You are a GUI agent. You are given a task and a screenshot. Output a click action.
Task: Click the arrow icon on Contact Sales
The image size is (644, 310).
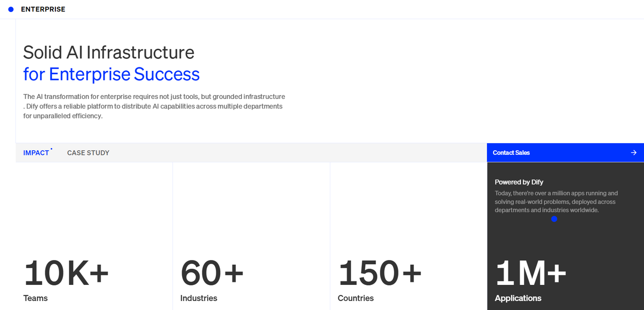(633, 153)
